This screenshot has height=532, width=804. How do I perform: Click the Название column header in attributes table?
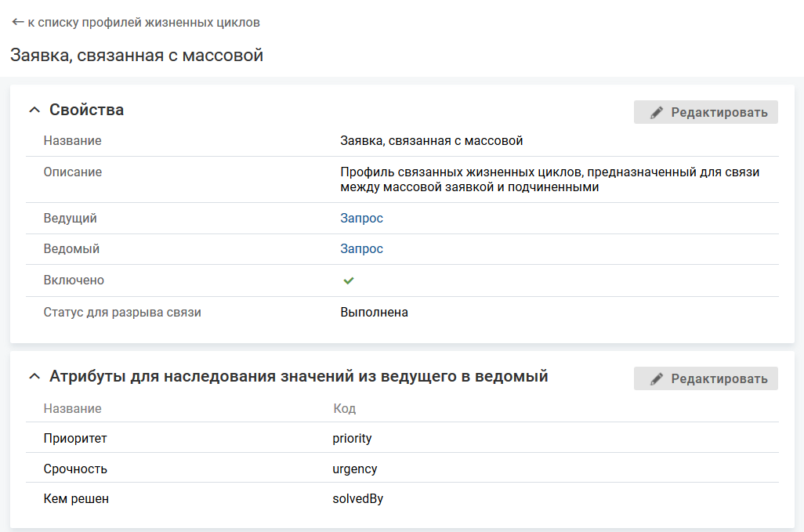pyautogui.click(x=72, y=408)
